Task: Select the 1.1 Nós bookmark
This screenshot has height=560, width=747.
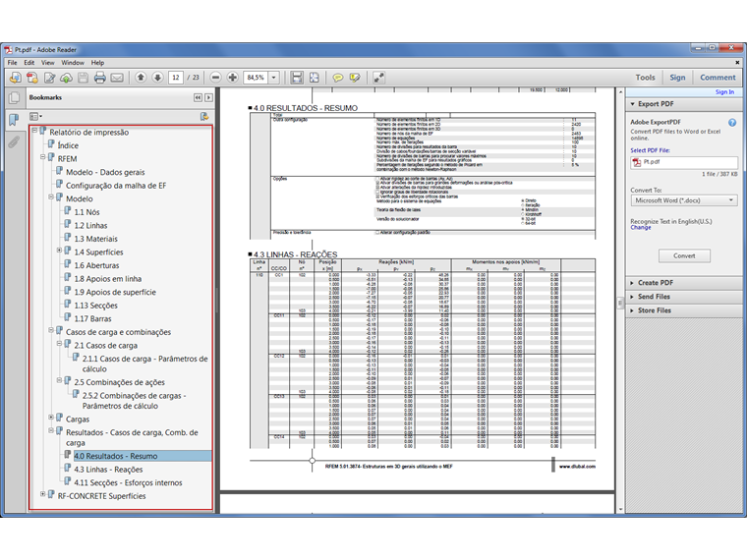Action: pos(86,212)
